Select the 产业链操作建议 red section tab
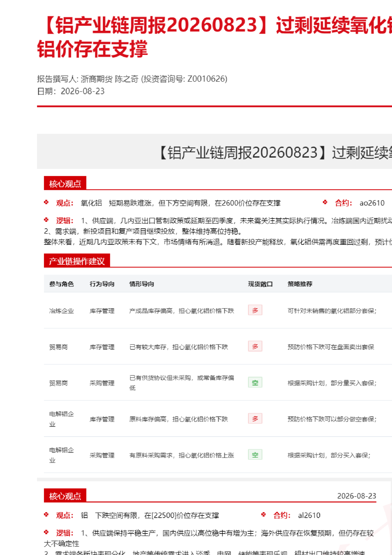The height and width of the screenshot is (555, 392). (77, 261)
